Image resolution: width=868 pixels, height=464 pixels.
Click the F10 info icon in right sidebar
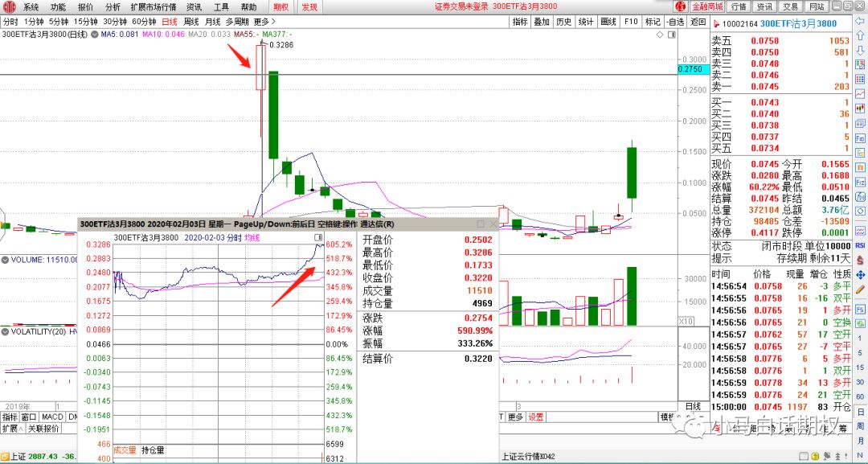point(860,138)
